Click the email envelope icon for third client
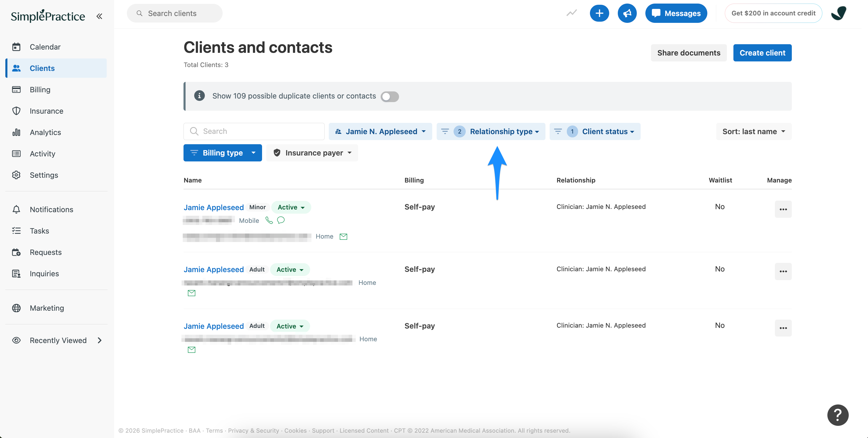 pyautogui.click(x=192, y=350)
